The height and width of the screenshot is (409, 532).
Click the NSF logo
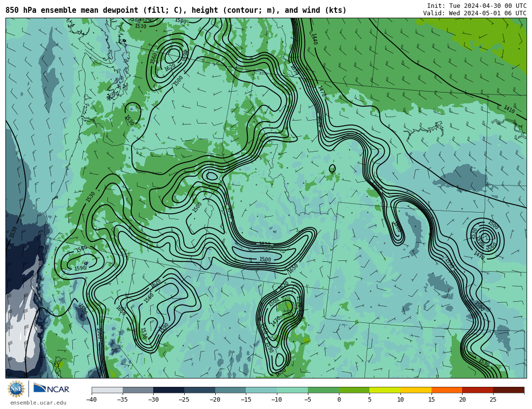17,389
